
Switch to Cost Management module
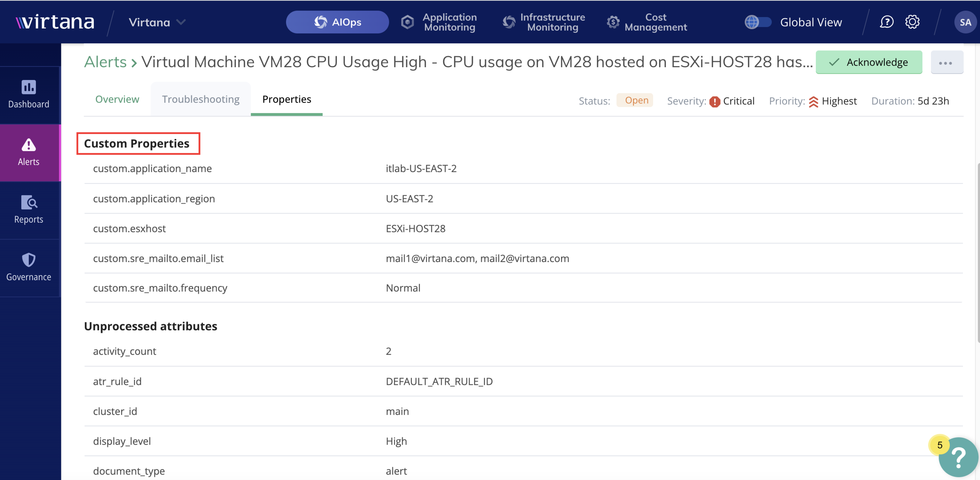pos(647,22)
